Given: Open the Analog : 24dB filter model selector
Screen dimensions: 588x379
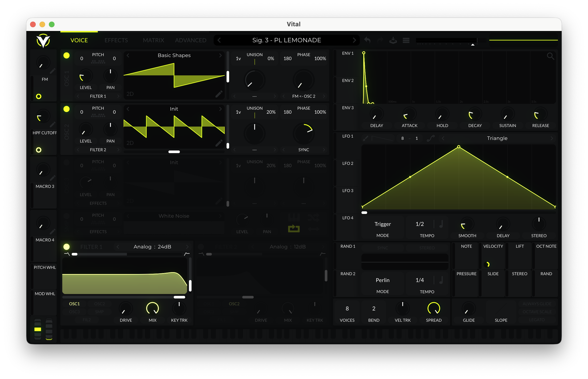Looking at the screenshot, I should tap(153, 247).
